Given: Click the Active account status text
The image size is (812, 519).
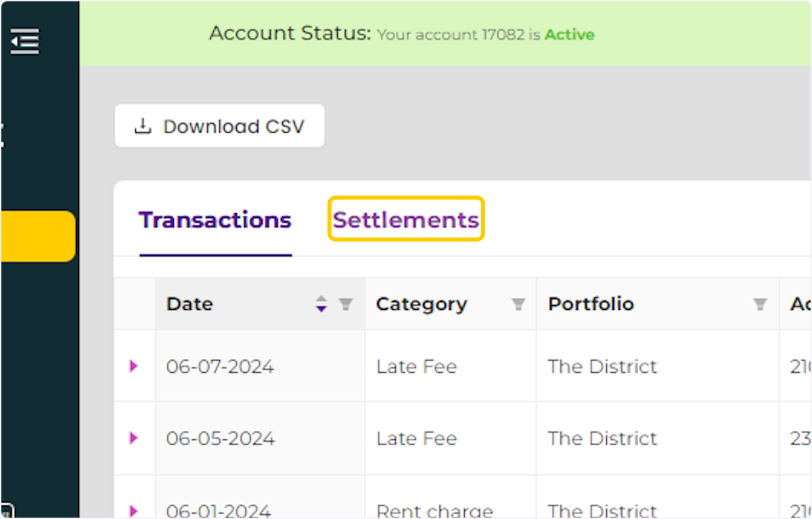Looking at the screenshot, I should (x=569, y=35).
